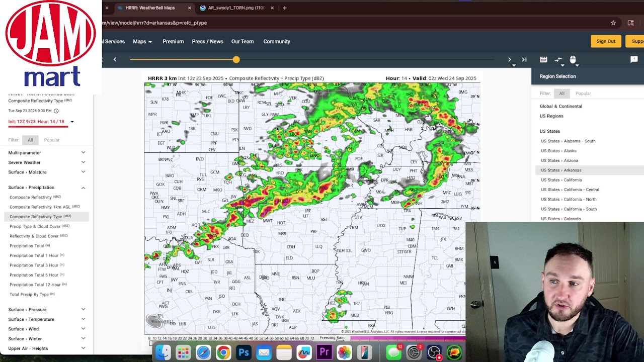Choose Total Precip By Type

click(32, 295)
